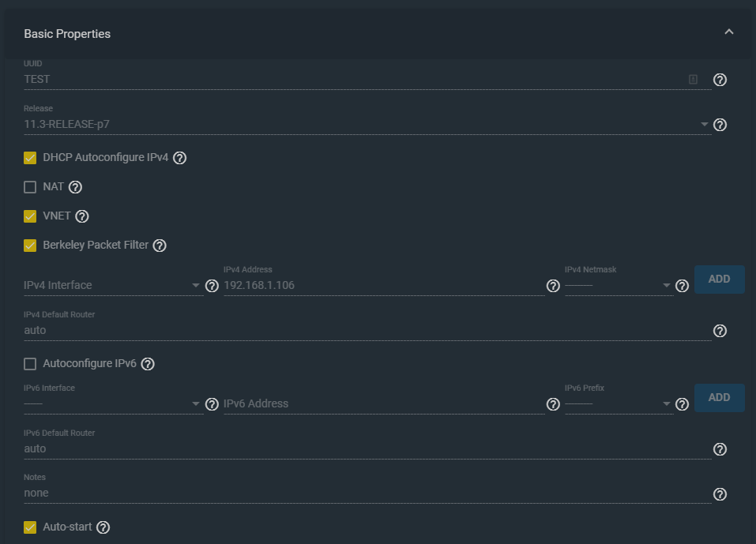Show help for DHCP Autoconfigure IPv4

pos(180,158)
